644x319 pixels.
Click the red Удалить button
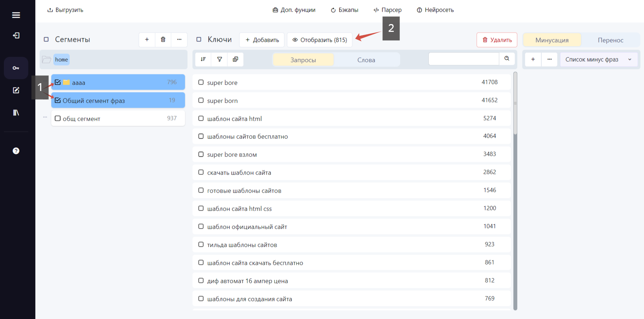pyautogui.click(x=497, y=40)
